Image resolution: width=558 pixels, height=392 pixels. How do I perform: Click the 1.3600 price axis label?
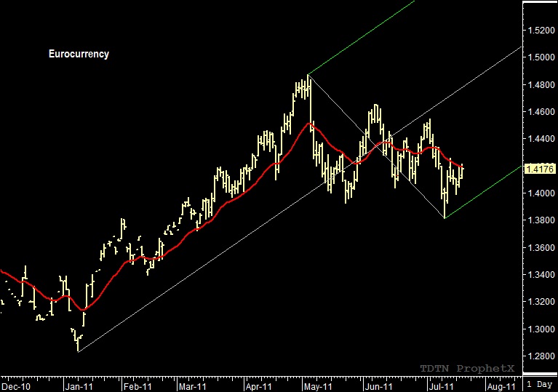coord(541,247)
